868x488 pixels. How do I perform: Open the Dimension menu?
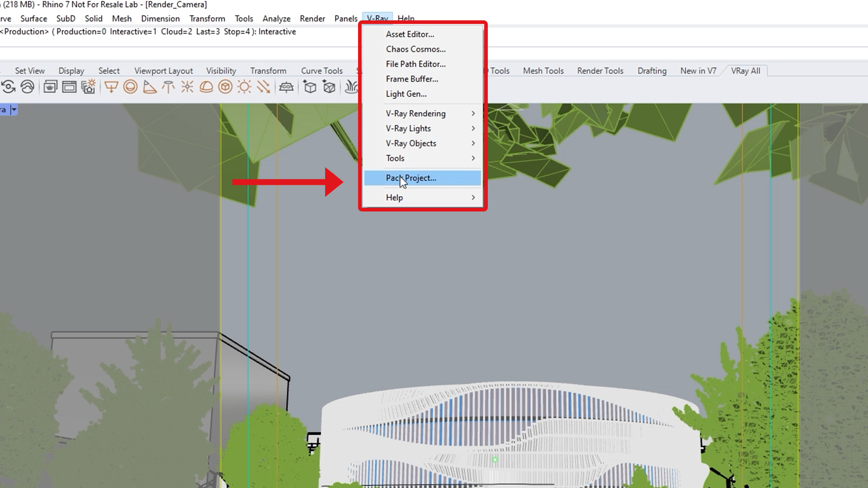click(x=160, y=19)
